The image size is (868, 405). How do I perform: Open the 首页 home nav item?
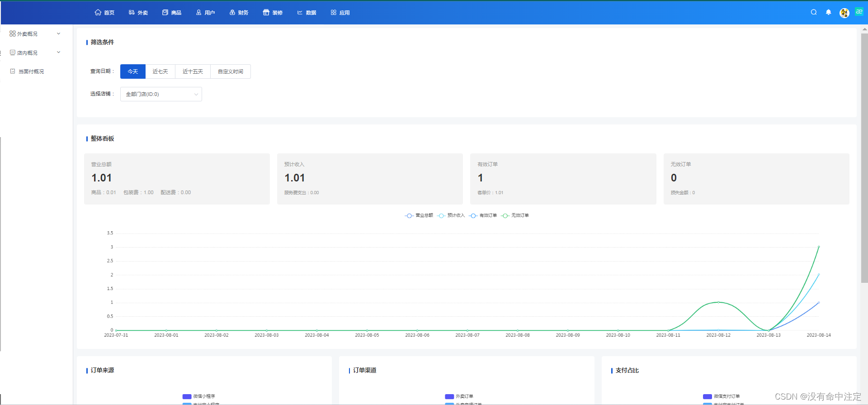point(104,13)
